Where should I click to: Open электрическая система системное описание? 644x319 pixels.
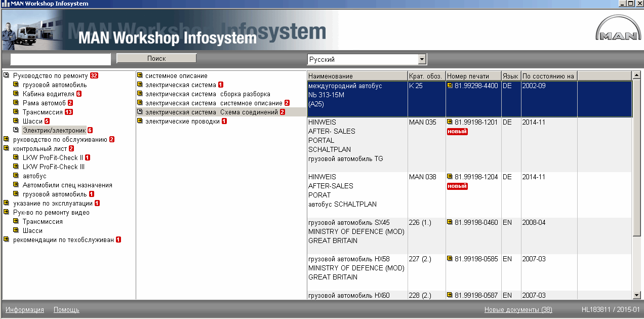pyautogui.click(x=214, y=103)
